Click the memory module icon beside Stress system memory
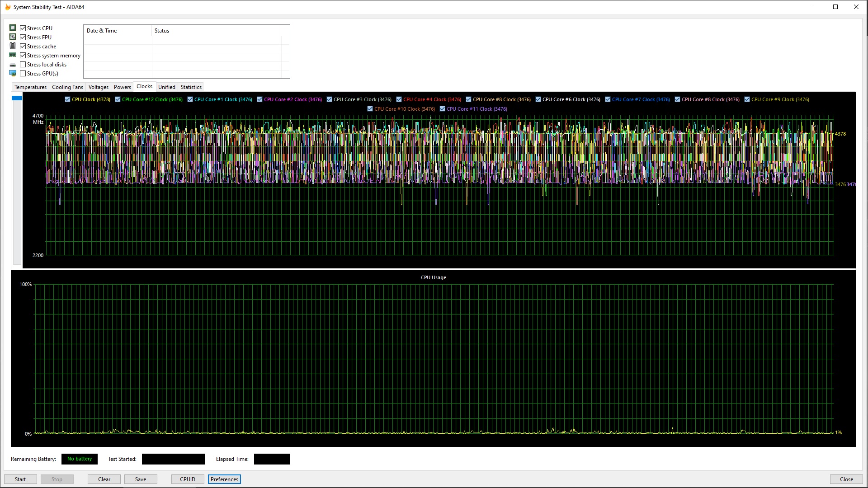Screen dimensions: 868x488 coord(13,55)
